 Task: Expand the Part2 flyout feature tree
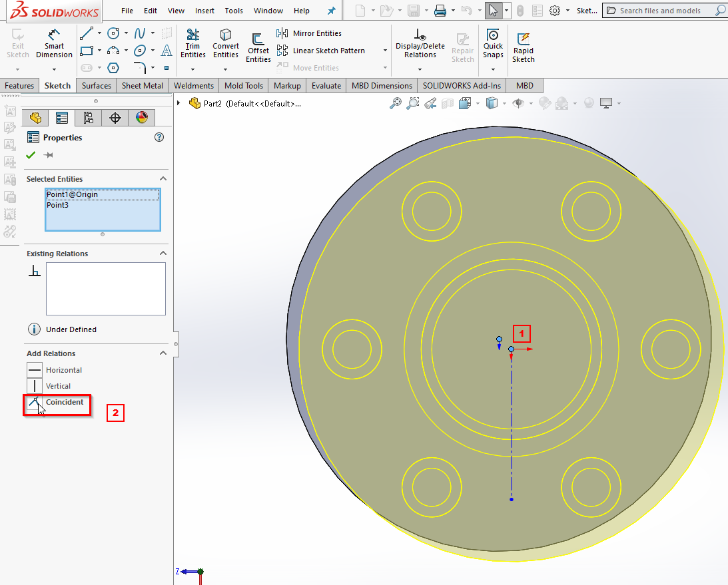point(179,103)
